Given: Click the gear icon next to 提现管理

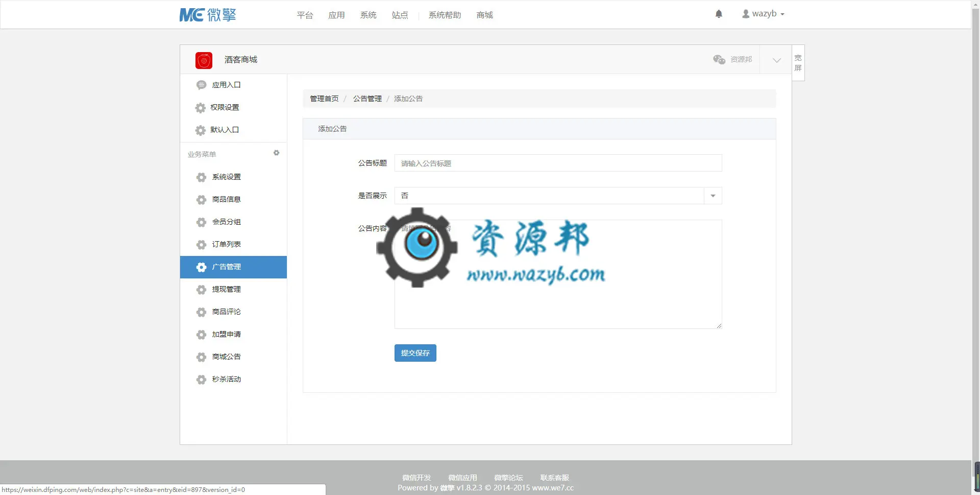Looking at the screenshot, I should pos(202,290).
